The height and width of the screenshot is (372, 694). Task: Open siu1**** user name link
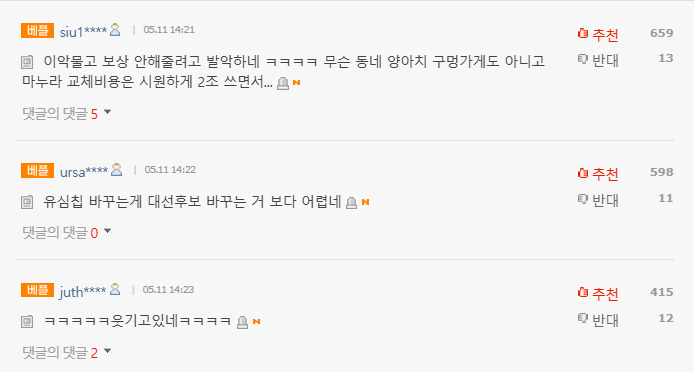(83, 31)
